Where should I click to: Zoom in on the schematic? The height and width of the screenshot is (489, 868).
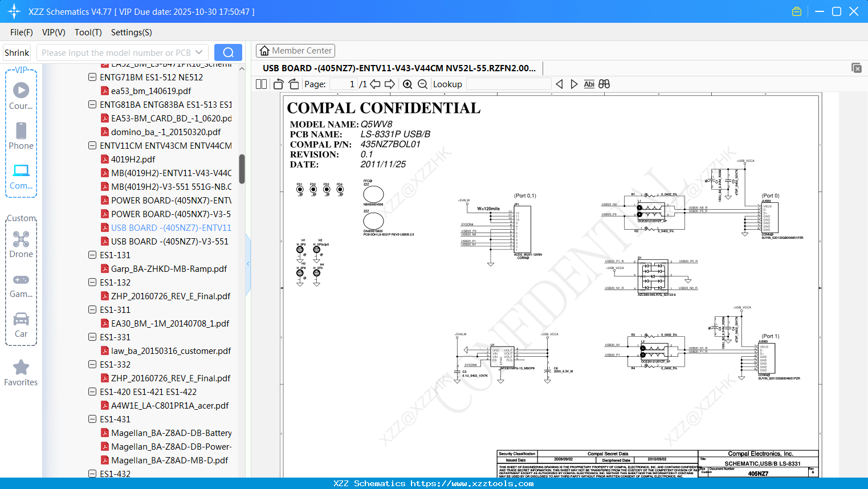407,84
